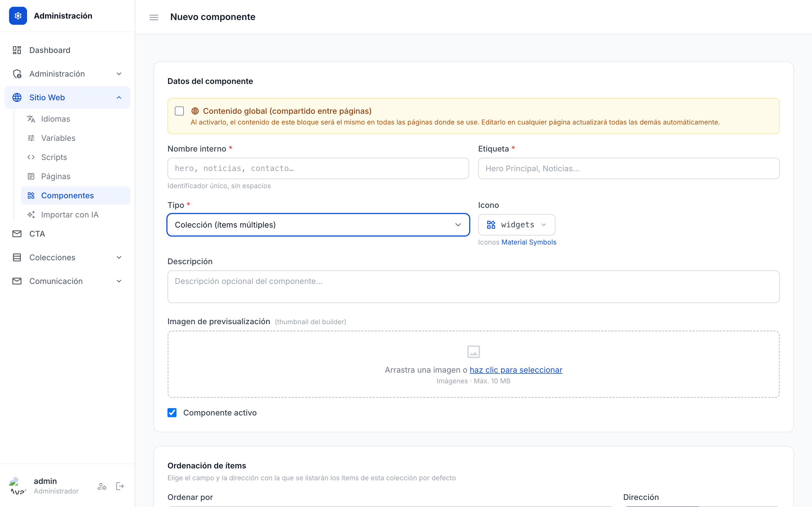Enable Contenido global checkbox
Viewport: 812px width, 507px height.
tap(179, 111)
